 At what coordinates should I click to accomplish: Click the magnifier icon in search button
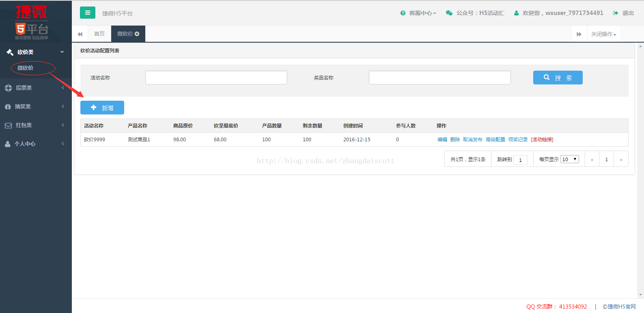point(547,77)
